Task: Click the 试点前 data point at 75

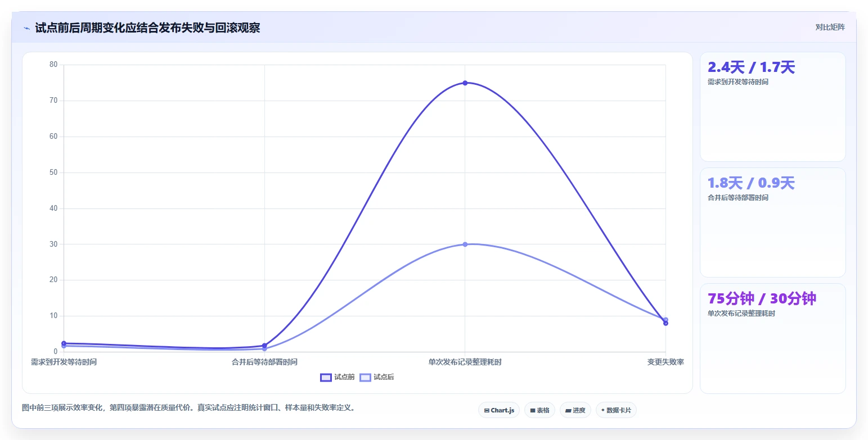Action: click(465, 83)
